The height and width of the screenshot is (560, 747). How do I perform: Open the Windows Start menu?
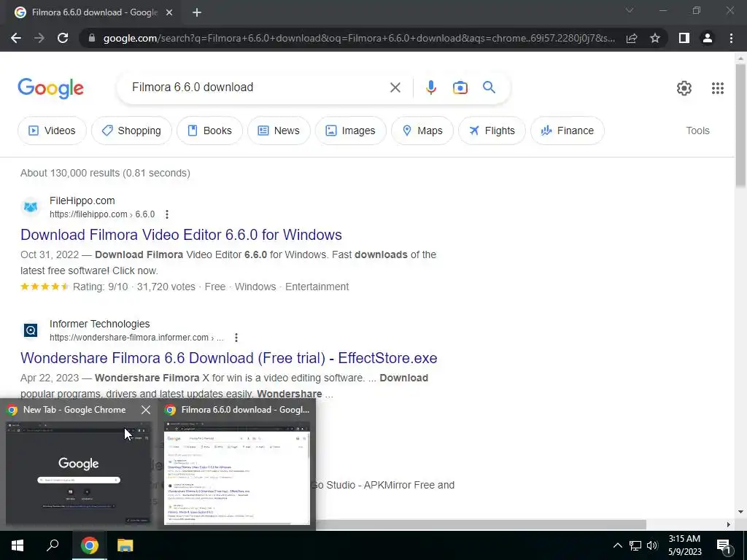(18, 545)
